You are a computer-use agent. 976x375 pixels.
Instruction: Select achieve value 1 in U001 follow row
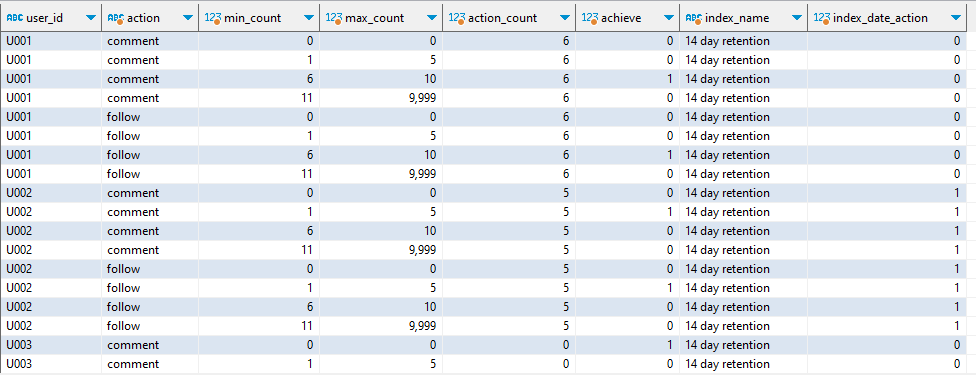tap(670, 155)
